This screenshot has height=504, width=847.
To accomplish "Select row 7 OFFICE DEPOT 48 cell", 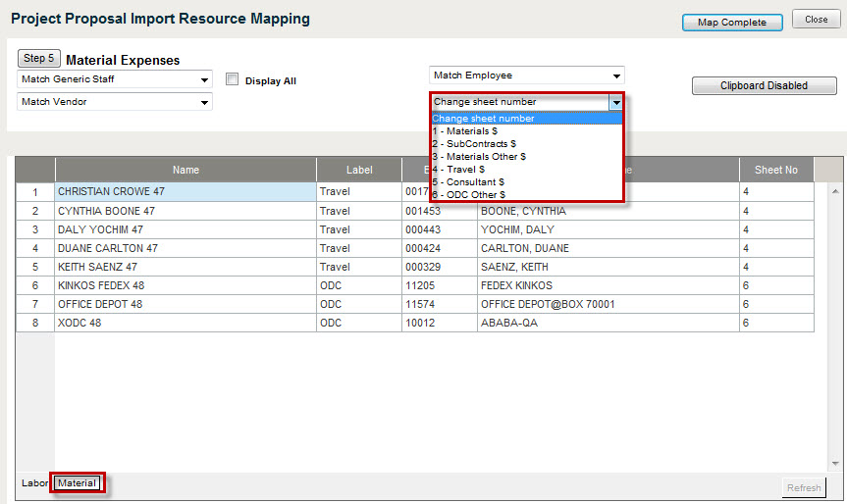I will click(185, 304).
